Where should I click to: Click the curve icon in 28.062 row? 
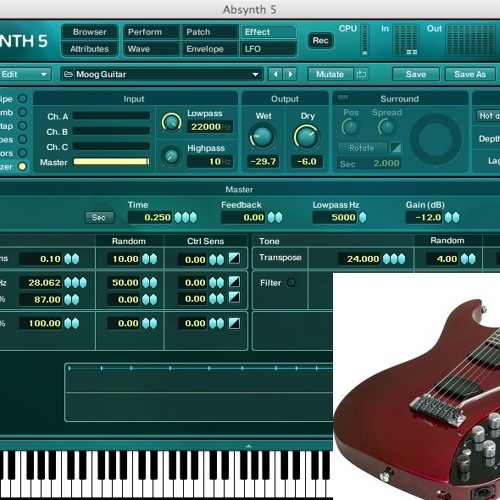pyautogui.click(x=234, y=282)
